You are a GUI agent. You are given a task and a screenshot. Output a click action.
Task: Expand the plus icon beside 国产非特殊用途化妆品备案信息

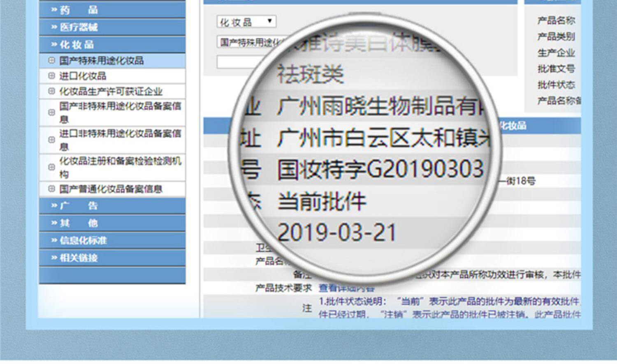click(51, 112)
